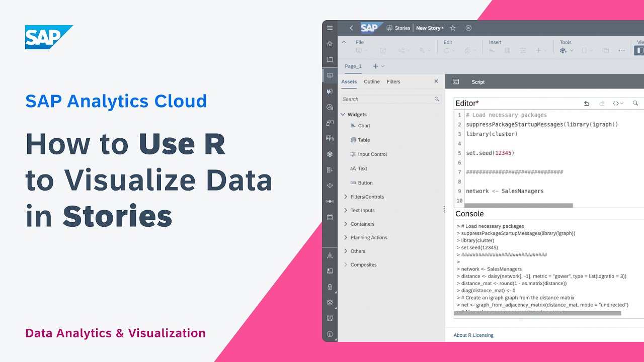Open the Modeler cube sidebar icon

point(330,154)
